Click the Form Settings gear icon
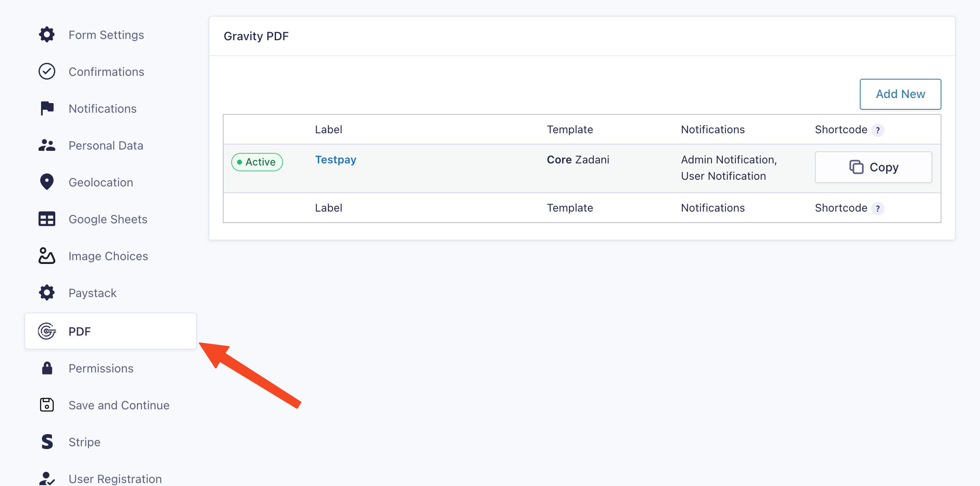This screenshot has height=486, width=980. (47, 35)
